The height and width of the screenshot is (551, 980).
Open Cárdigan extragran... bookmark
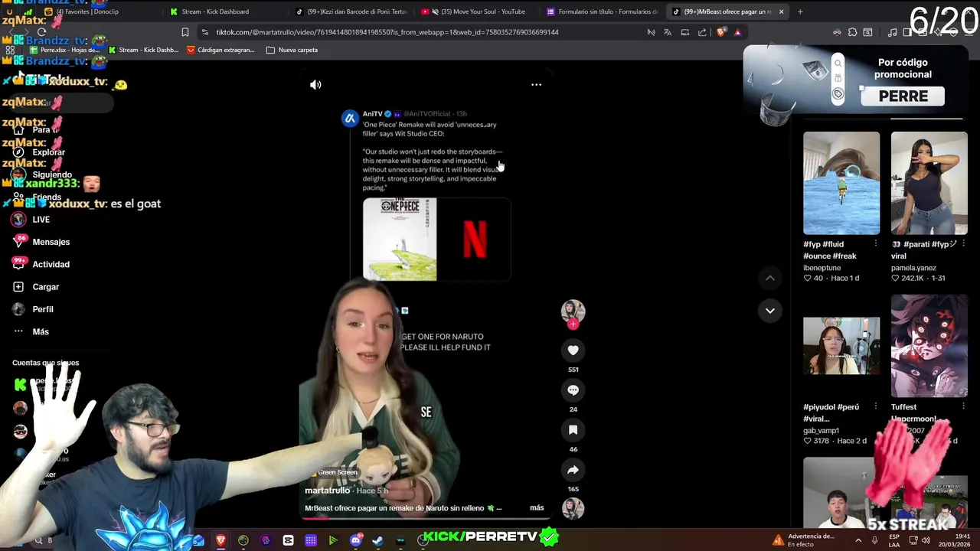[x=220, y=50]
